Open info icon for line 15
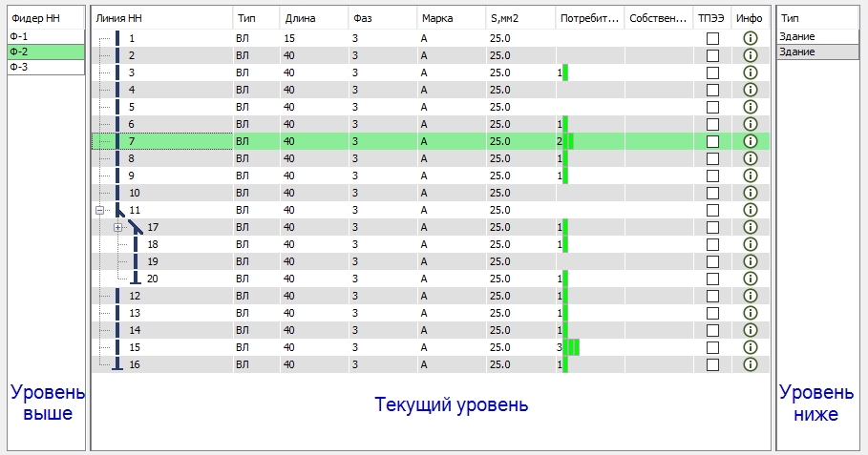Image resolution: width=868 pixels, height=455 pixels. 751,346
